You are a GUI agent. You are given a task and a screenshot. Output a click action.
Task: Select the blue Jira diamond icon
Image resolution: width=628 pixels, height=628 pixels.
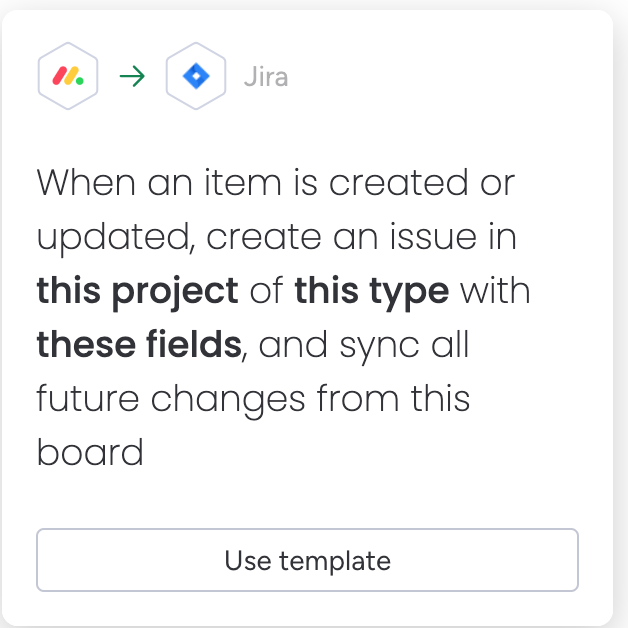point(196,76)
